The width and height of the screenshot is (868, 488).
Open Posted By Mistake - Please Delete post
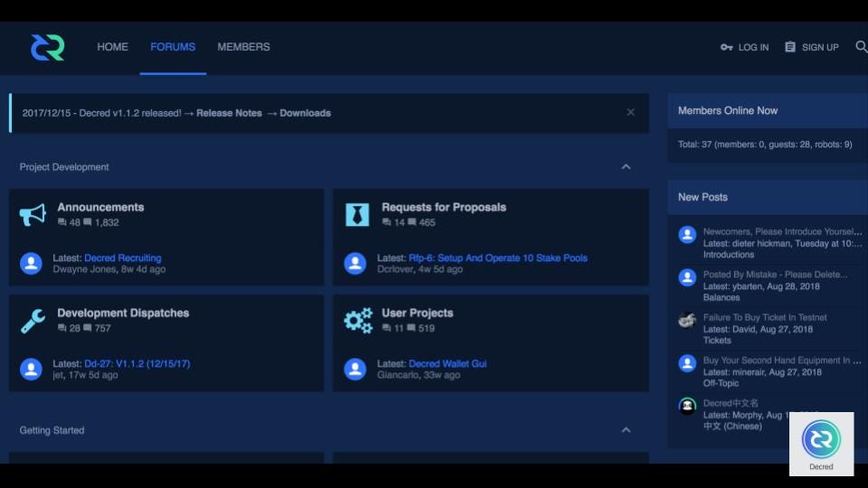click(x=775, y=275)
